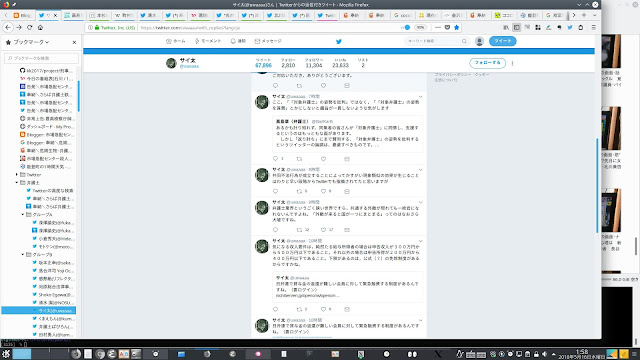
Task: Close the active Twitter tab
Action: point(56,16)
